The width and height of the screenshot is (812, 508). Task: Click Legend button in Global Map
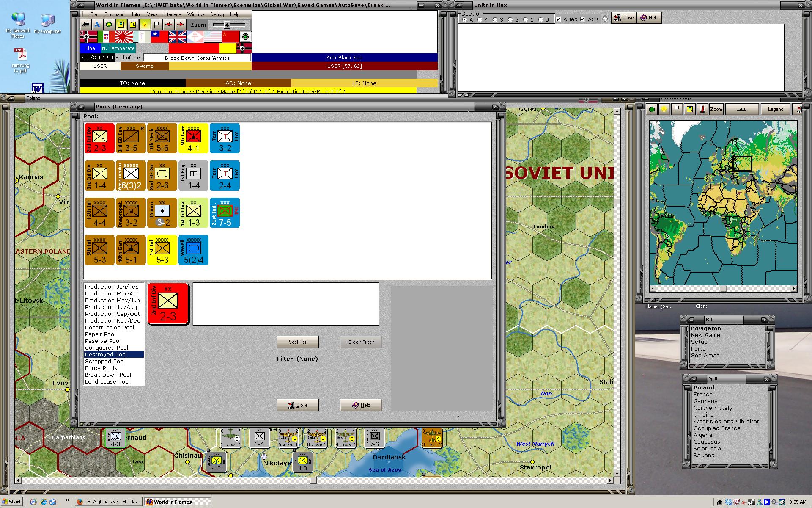click(776, 109)
